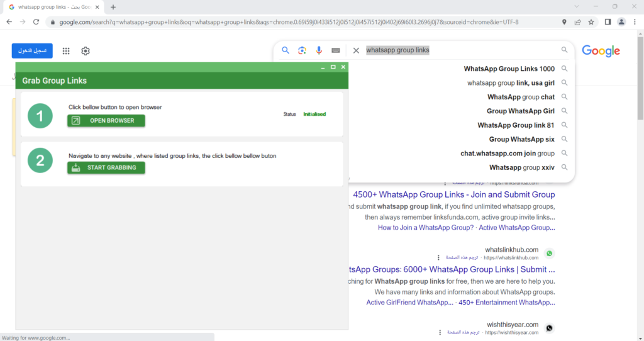644x341 pixels.
Task: Click the site lock icon
Action: tap(53, 22)
